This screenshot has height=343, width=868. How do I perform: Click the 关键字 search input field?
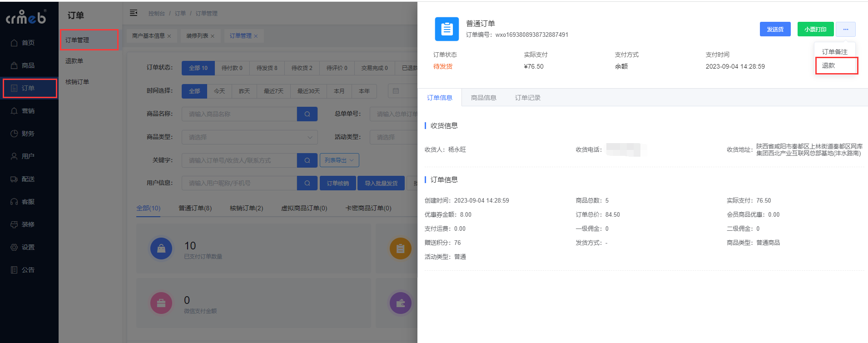coord(239,160)
